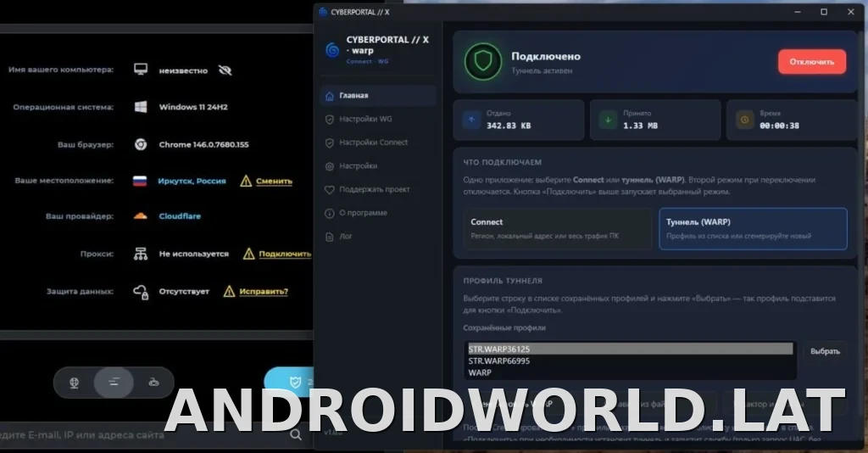
Task: Click download arrow icon in Принято card
Action: [608, 120]
